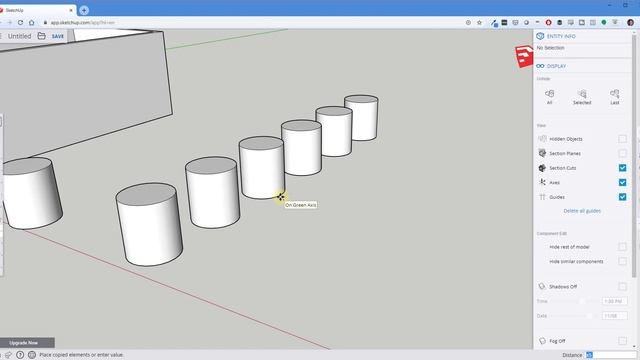
Task: Click the Shadows icon
Action: pos(542,287)
